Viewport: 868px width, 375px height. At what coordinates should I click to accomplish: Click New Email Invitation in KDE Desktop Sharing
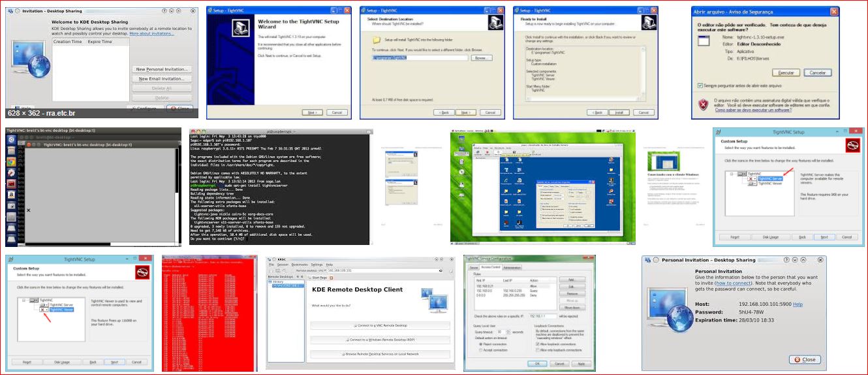161,78
